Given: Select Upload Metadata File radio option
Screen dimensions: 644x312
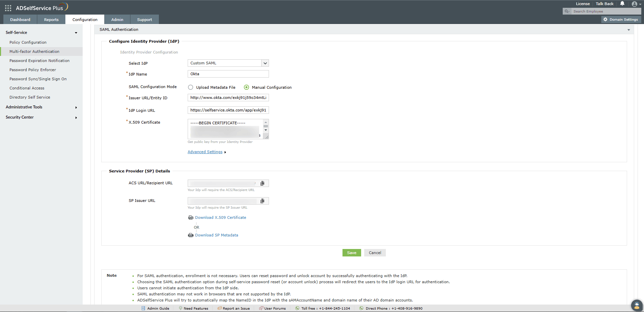Looking at the screenshot, I should (190, 87).
